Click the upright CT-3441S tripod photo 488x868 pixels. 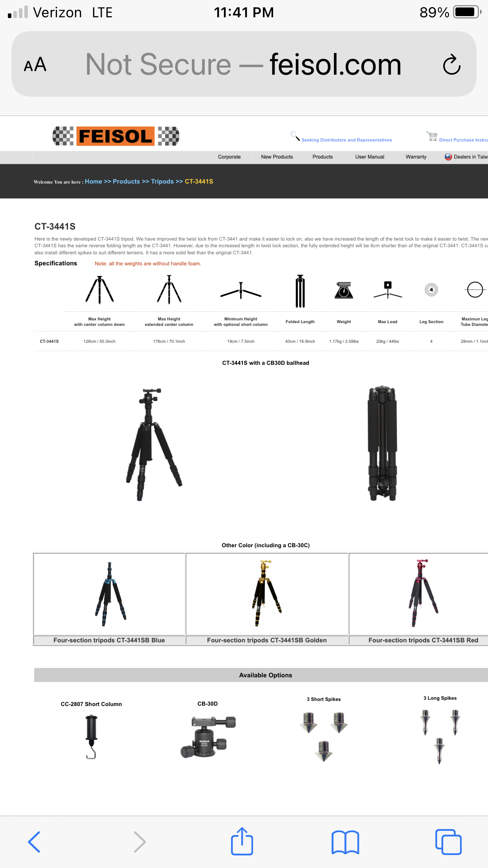[x=153, y=444]
